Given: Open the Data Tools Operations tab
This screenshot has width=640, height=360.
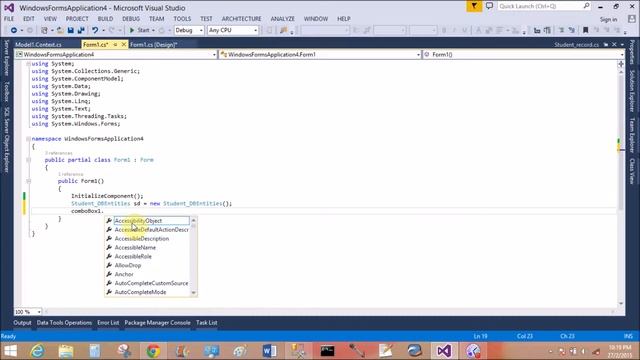Looking at the screenshot, I should 64,323.
